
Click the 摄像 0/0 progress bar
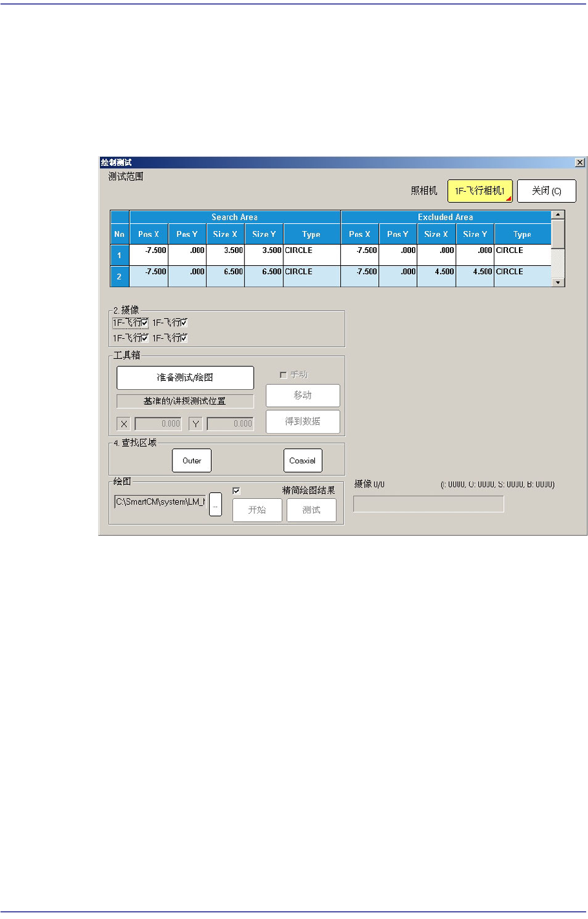429,504
